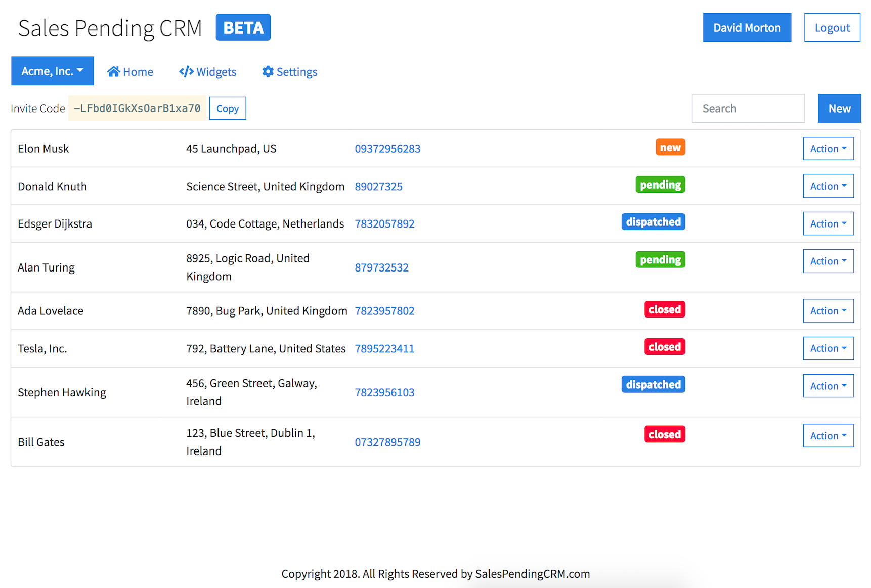Screen dimensions: 871x588
Task: Click the Tesla, Inc. phone number 7895223411
Action: (x=384, y=348)
